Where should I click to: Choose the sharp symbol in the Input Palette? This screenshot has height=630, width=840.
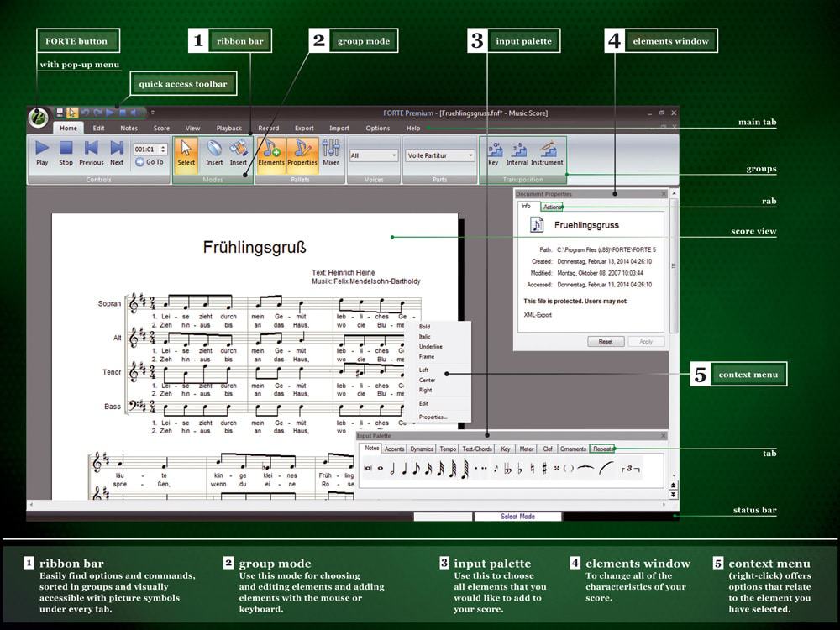(545, 467)
